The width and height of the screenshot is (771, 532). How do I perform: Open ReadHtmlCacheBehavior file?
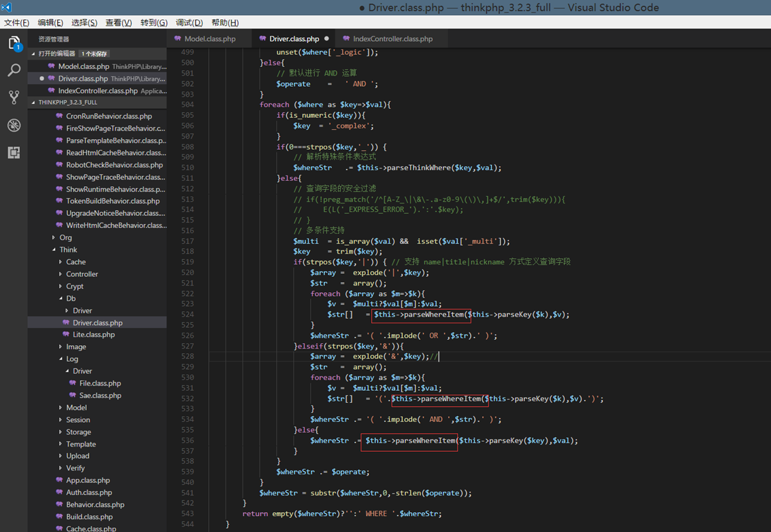(x=97, y=153)
